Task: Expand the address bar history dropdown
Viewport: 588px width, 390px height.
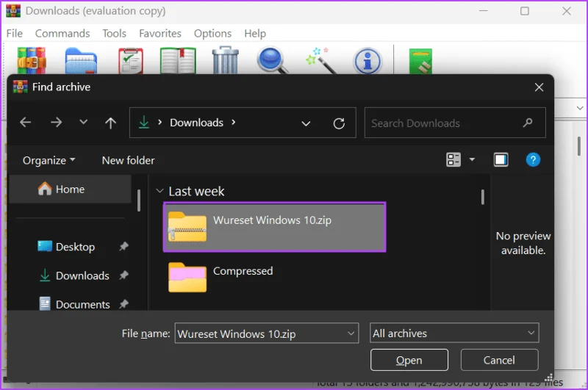Action: [x=306, y=123]
